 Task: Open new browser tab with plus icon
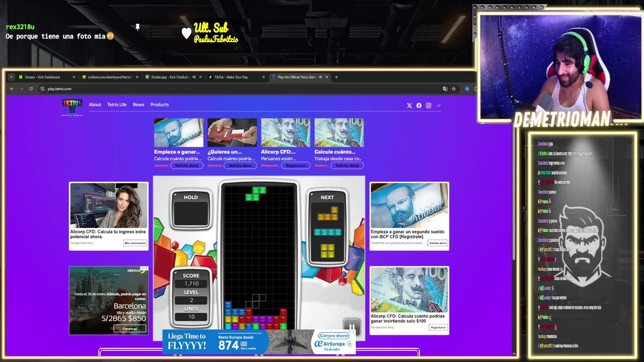point(337,77)
